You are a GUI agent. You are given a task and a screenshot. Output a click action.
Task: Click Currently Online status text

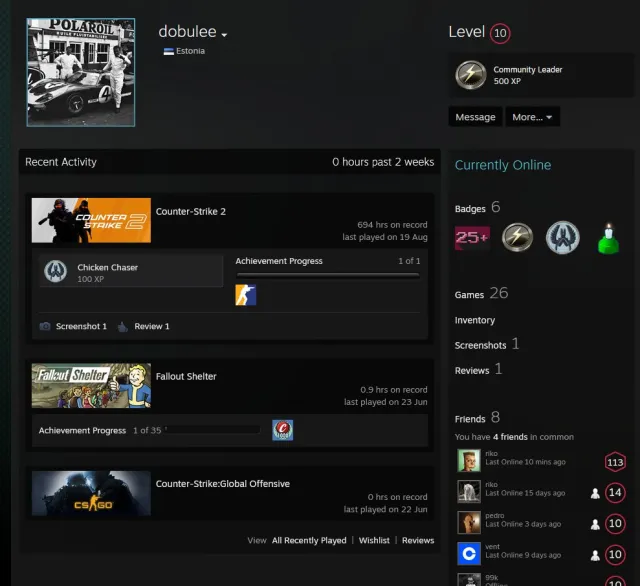coord(503,165)
